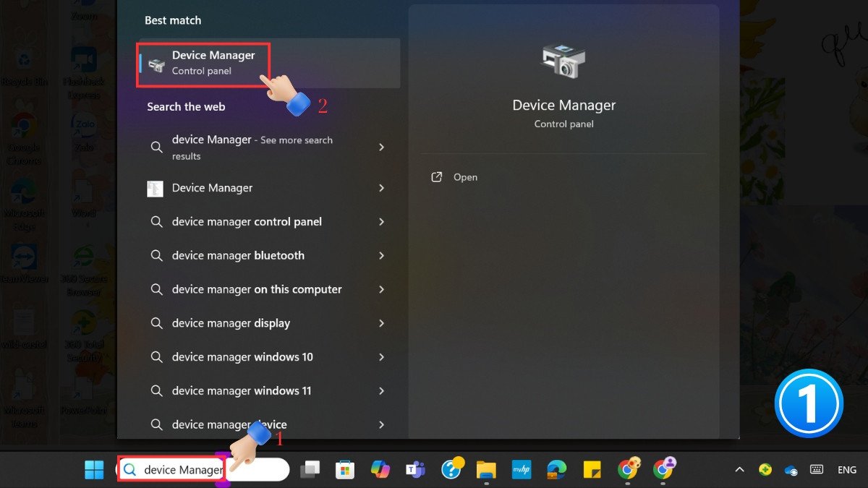Open the Start menu
868x488 pixels.
coord(94,469)
